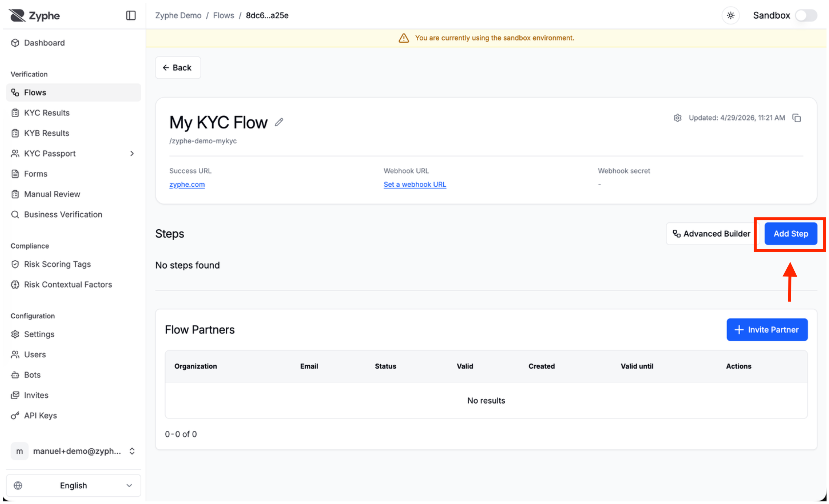Open Invites in sidebar
Viewport: 829px width, 504px height.
(x=73, y=395)
